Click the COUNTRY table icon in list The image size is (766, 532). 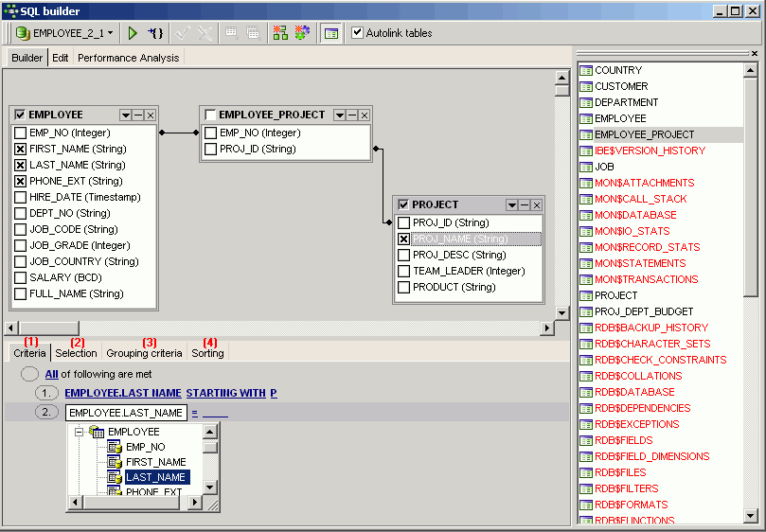(586, 70)
